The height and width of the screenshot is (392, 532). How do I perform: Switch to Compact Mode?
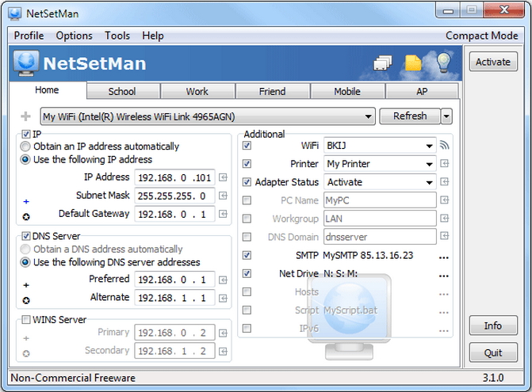482,36
